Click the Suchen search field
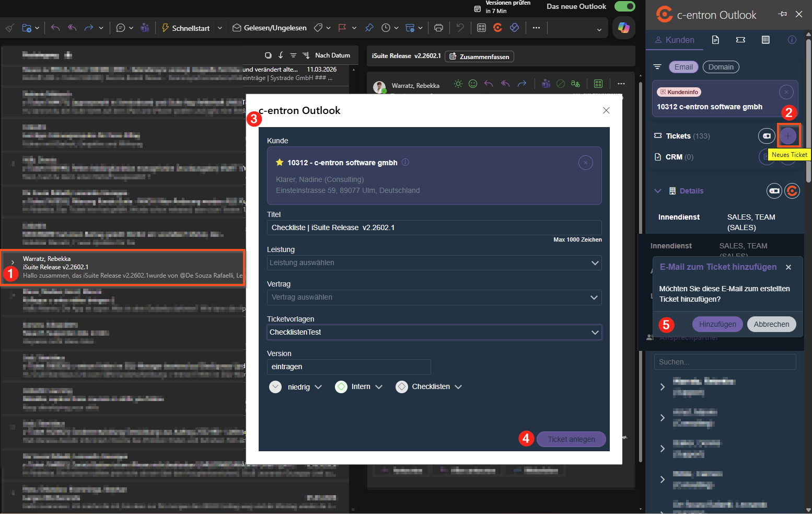Screen dimensions: 812x514 (725, 362)
